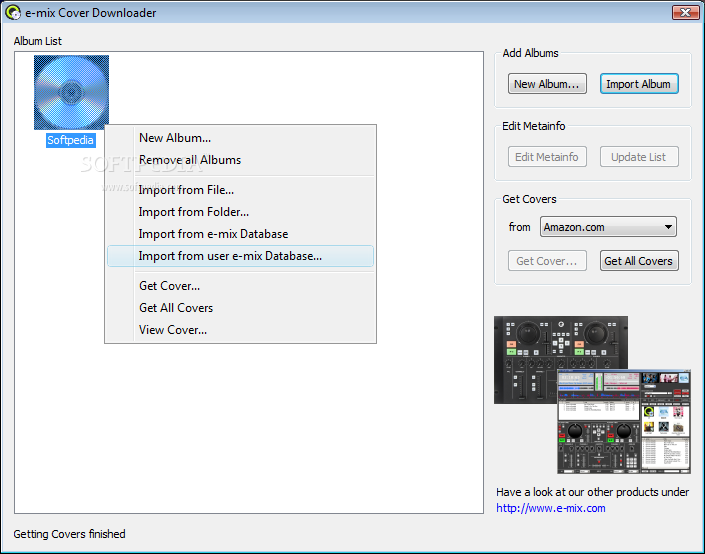The width and height of the screenshot is (705, 554).
Task: Choose Get All Covers in context menu
Action: pyautogui.click(x=240, y=308)
